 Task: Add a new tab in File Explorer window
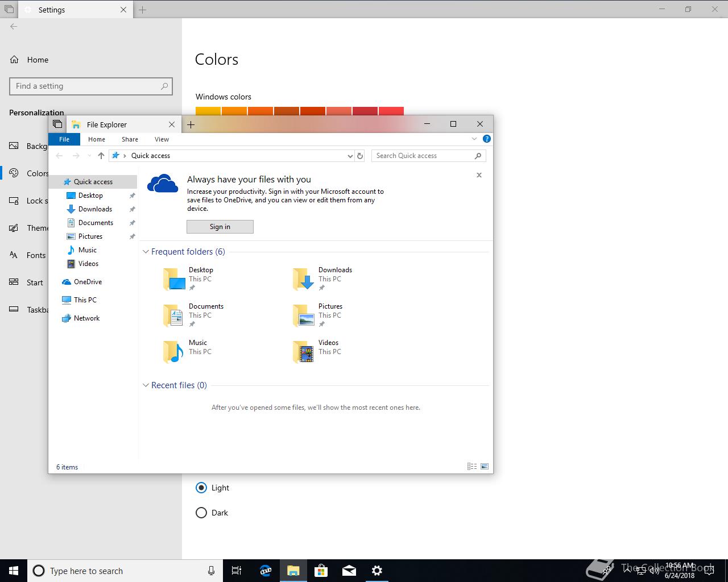[x=191, y=124]
